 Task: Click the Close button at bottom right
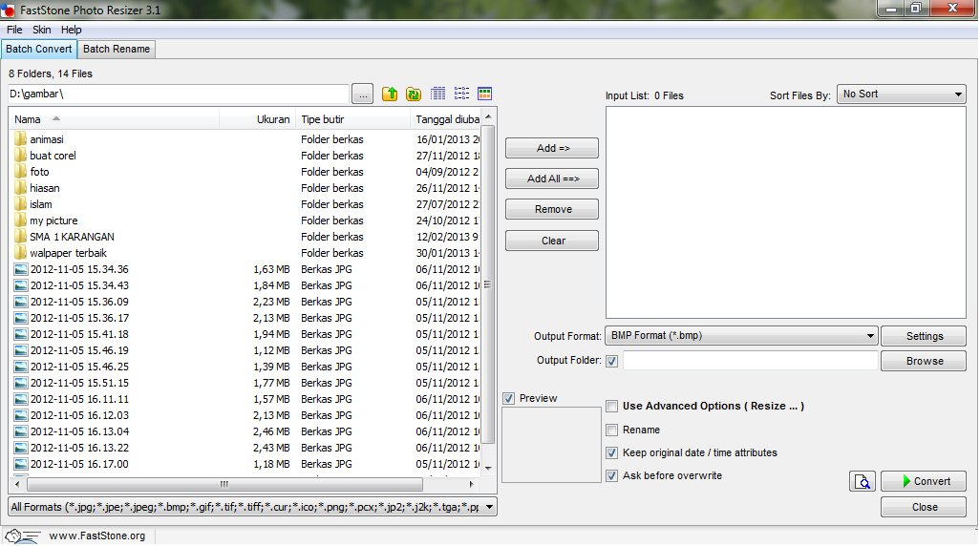[x=924, y=507]
